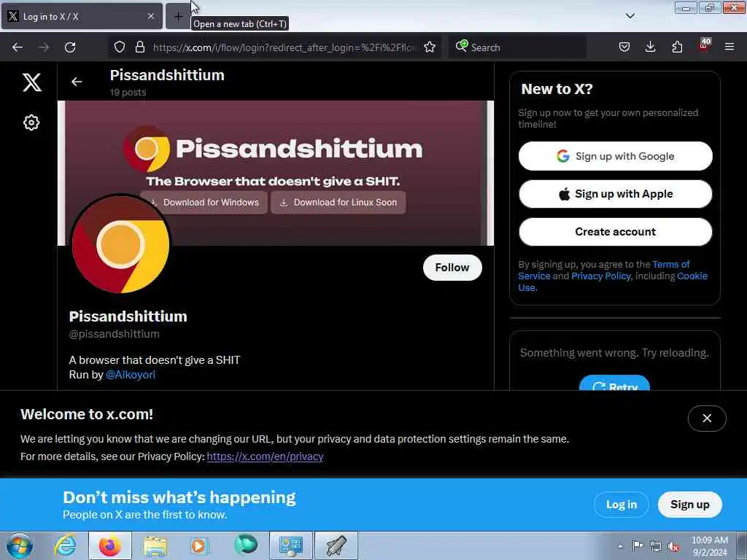This screenshot has height=560, width=747.
Task: Sign up with Google
Action: point(615,156)
